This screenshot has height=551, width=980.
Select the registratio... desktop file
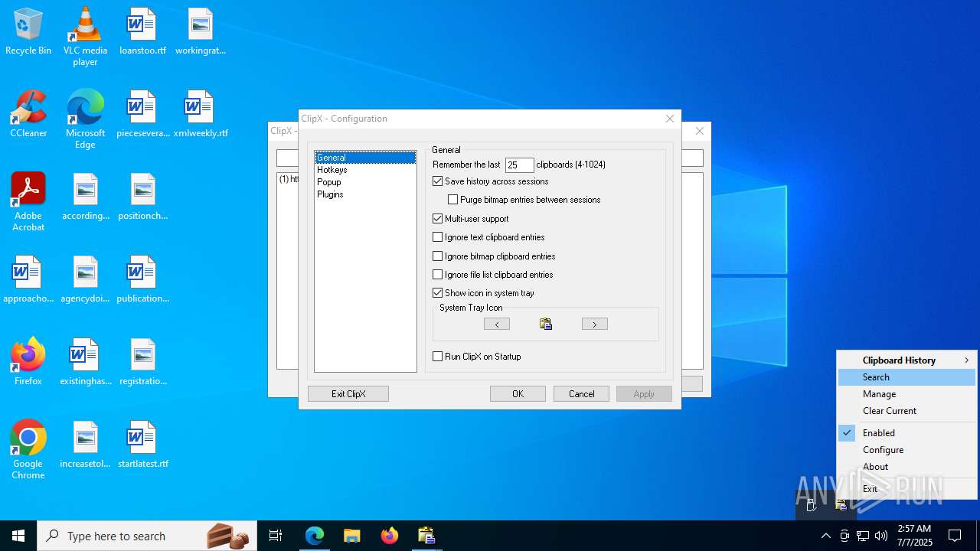pos(142,363)
